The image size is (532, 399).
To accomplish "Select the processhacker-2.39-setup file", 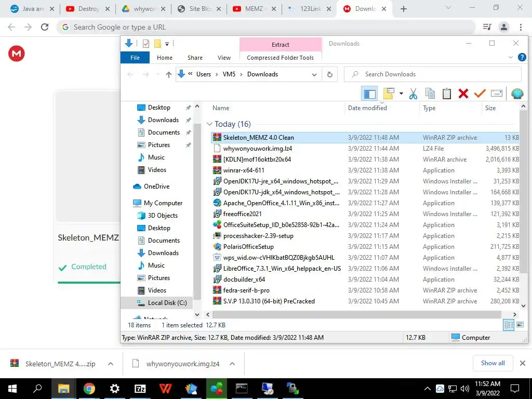I will pos(258,236).
